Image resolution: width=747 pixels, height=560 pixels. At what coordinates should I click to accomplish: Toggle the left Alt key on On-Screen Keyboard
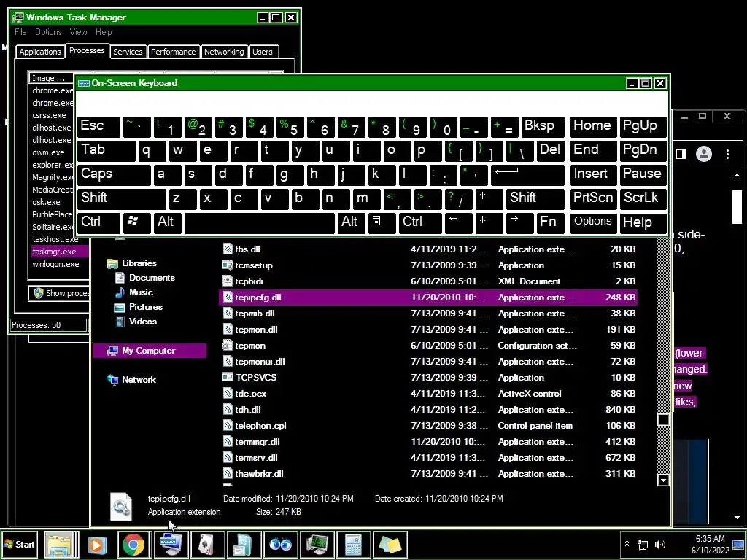click(167, 222)
